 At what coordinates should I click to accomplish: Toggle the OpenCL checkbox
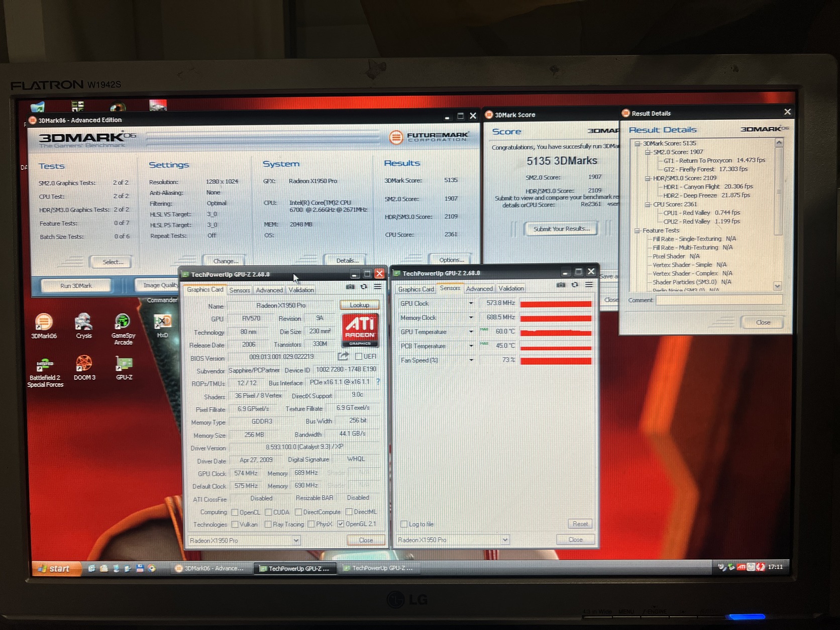click(235, 512)
